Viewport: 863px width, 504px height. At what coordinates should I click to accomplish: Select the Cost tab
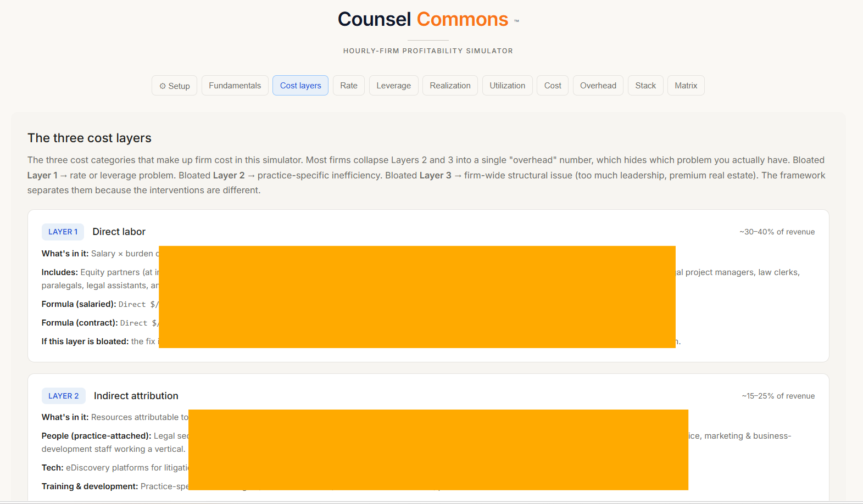pos(553,86)
